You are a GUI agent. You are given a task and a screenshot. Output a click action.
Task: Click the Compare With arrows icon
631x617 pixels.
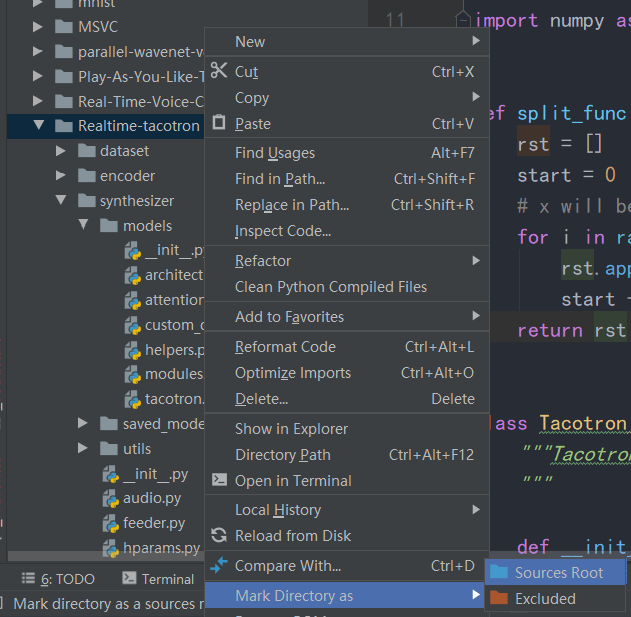(219, 566)
